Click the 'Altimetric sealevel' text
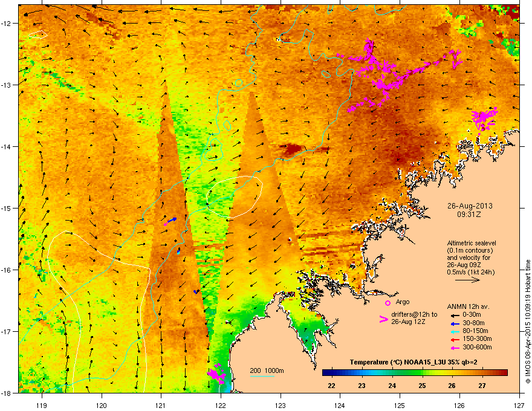 pyautogui.click(x=472, y=243)
